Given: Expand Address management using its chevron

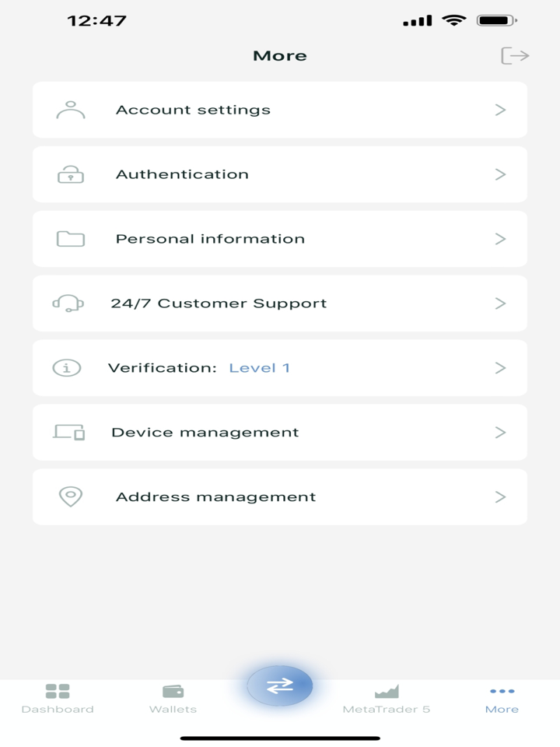Looking at the screenshot, I should coord(500,496).
